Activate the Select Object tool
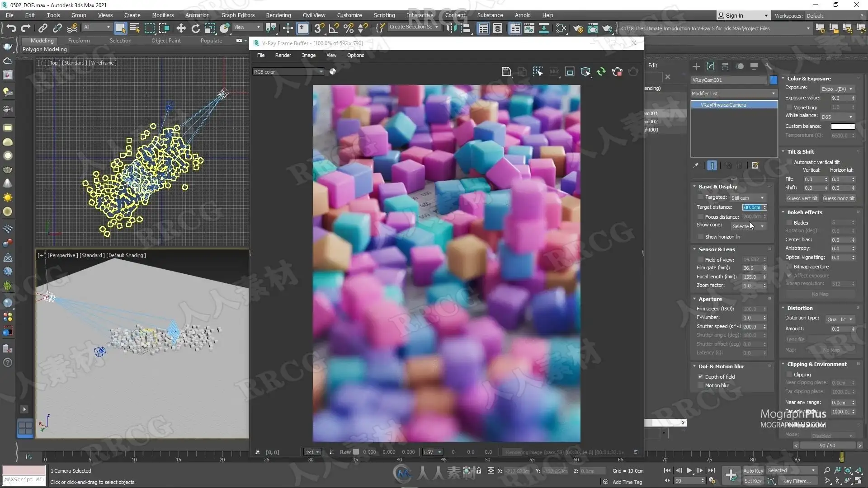This screenshot has width=868, height=488. tap(120, 28)
